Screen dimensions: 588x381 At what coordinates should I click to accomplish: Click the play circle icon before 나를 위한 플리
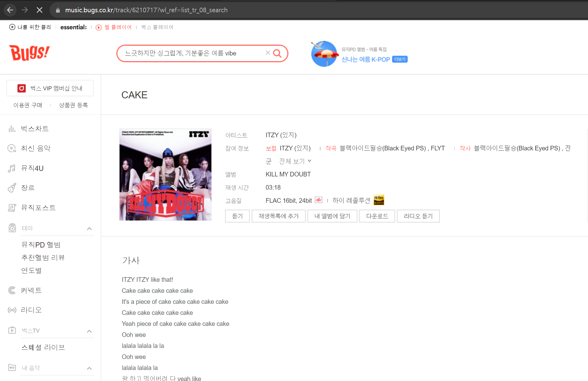12,27
